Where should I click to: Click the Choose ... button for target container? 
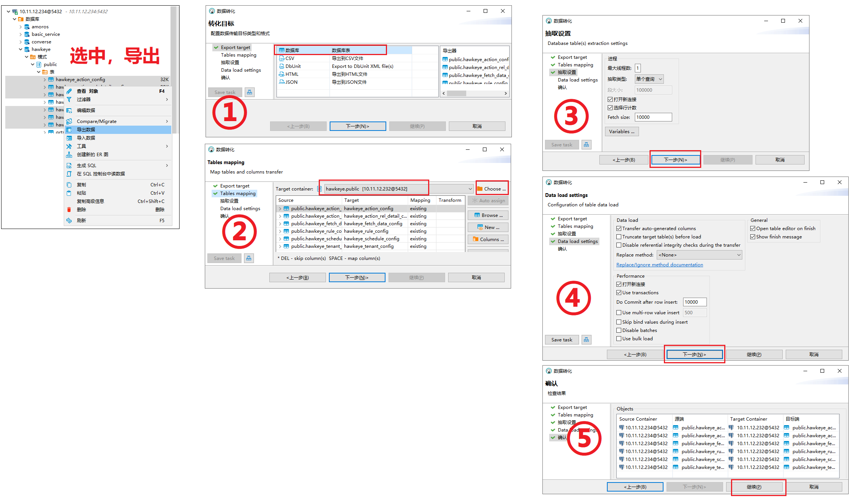pos(492,189)
